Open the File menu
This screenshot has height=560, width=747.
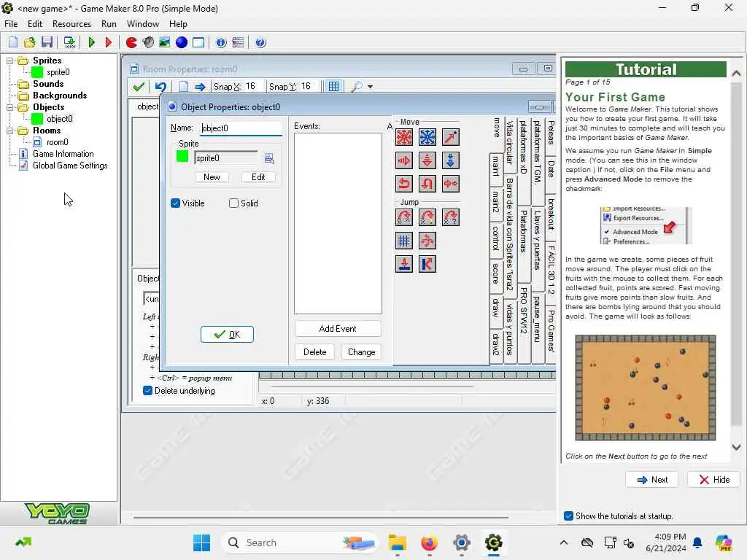tap(11, 24)
